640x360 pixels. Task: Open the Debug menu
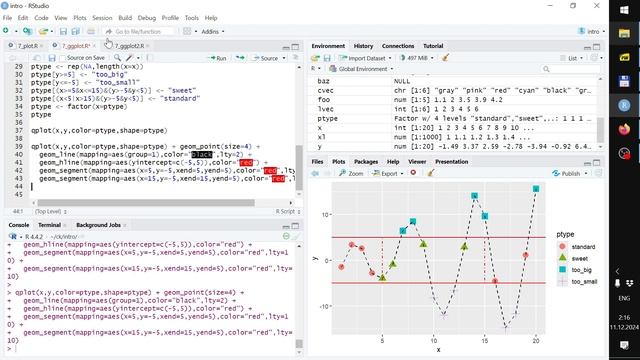pos(147,18)
